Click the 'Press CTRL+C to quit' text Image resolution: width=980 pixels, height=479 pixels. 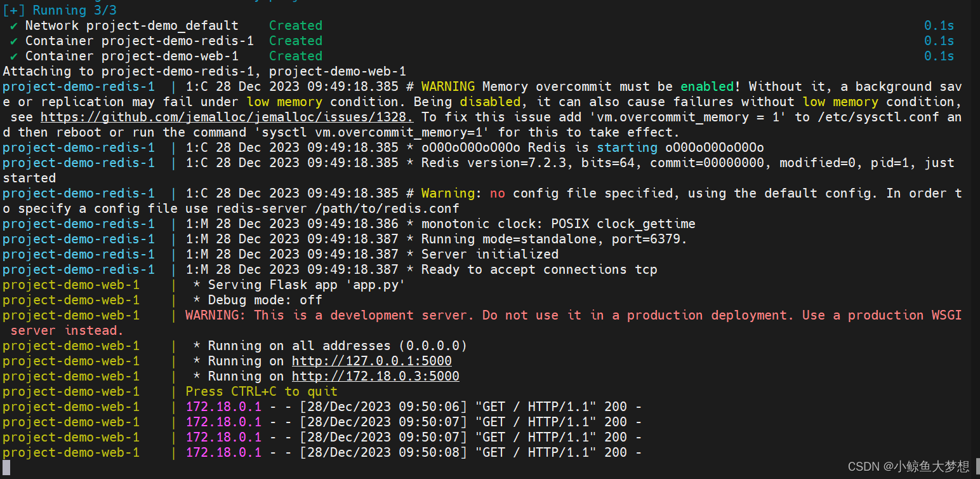[x=262, y=391]
